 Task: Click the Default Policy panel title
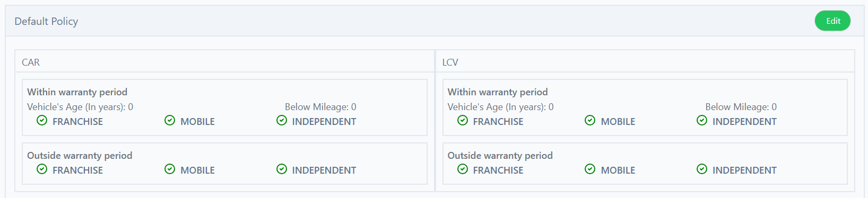click(x=46, y=21)
